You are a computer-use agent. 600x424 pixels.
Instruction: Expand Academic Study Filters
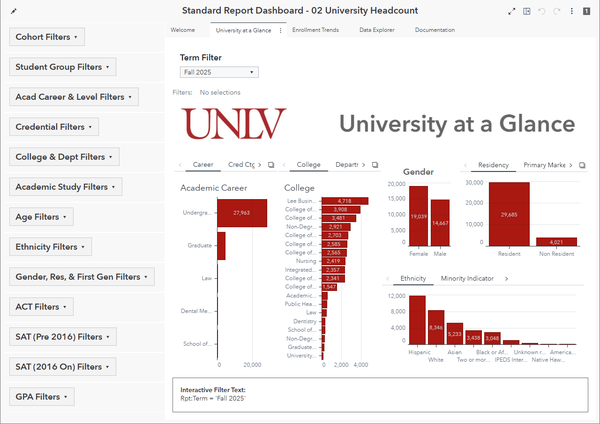click(66, 187)
